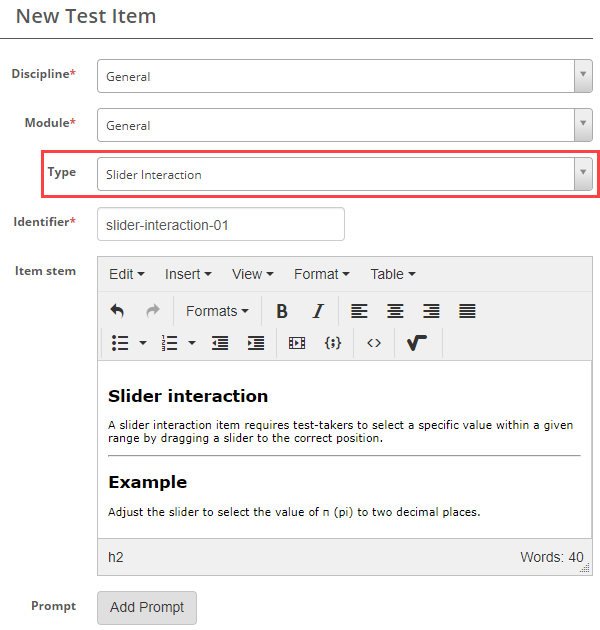
Task: Apply italic formatting to text
Action: (x=318, y=311)
